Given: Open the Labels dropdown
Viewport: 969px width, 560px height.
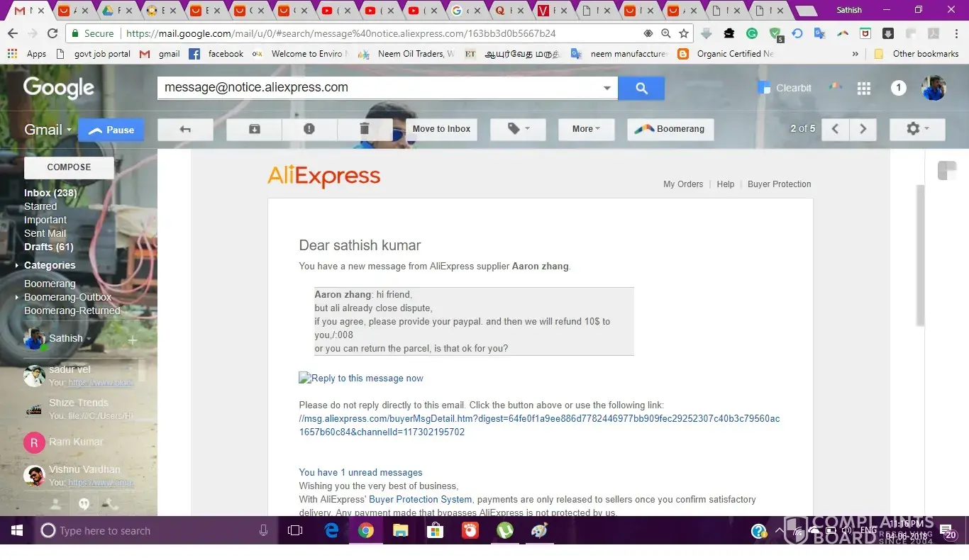Looking at the screenshot, I should pyautogui.click(x=518, y=129).
